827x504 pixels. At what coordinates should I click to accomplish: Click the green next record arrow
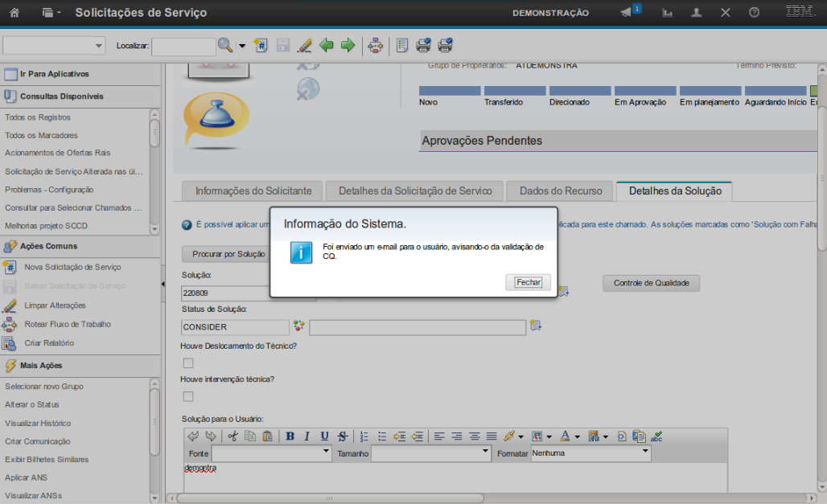point(348,46)
